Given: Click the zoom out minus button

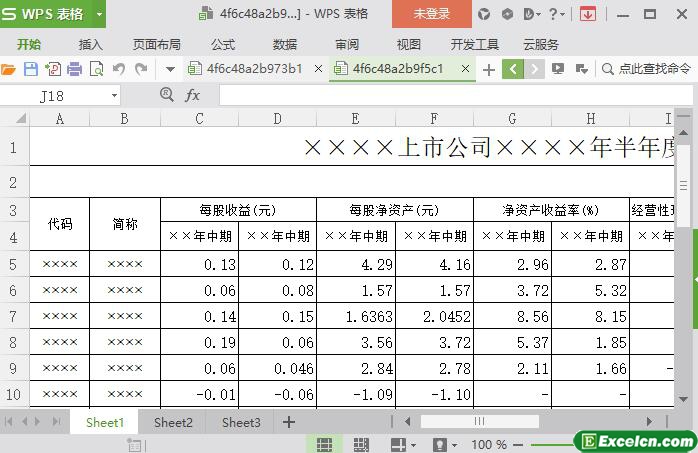Looking at the screenshot, I should click(518, 444).
